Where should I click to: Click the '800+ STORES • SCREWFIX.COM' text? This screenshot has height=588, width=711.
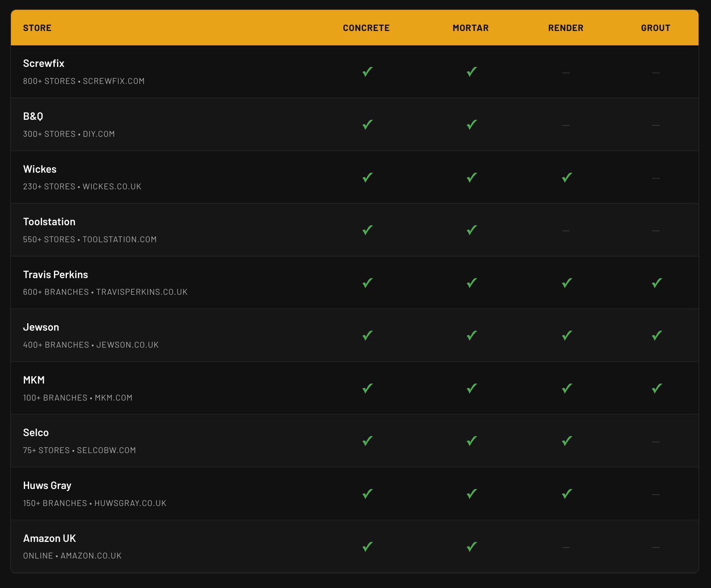click(x=84, y=81)
